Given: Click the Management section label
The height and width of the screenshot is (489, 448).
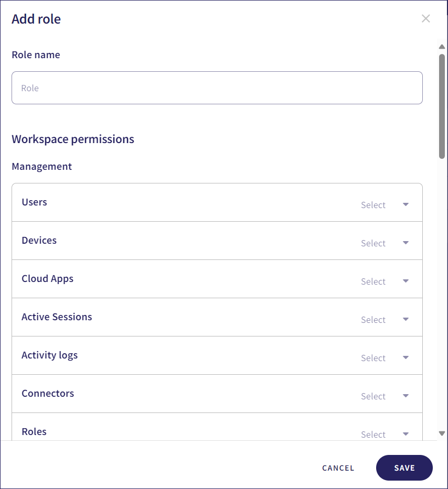Looking at the screenshot, I should coord(41,166).
